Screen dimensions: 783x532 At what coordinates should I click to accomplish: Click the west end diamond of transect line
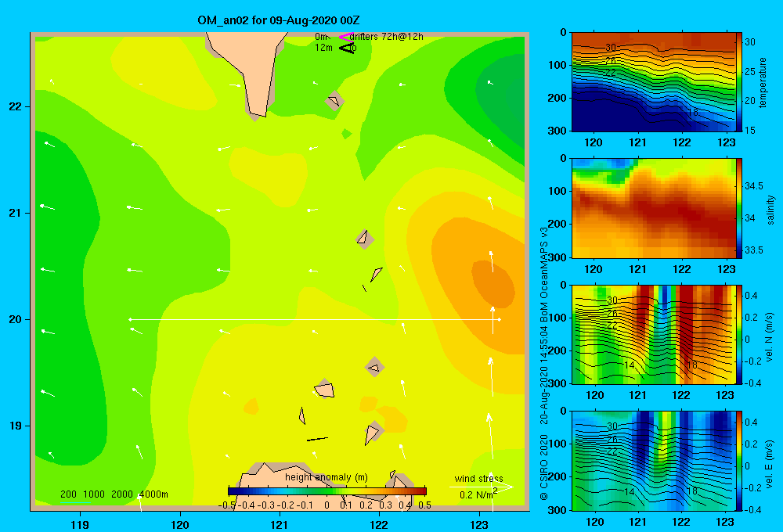(130, 319)
